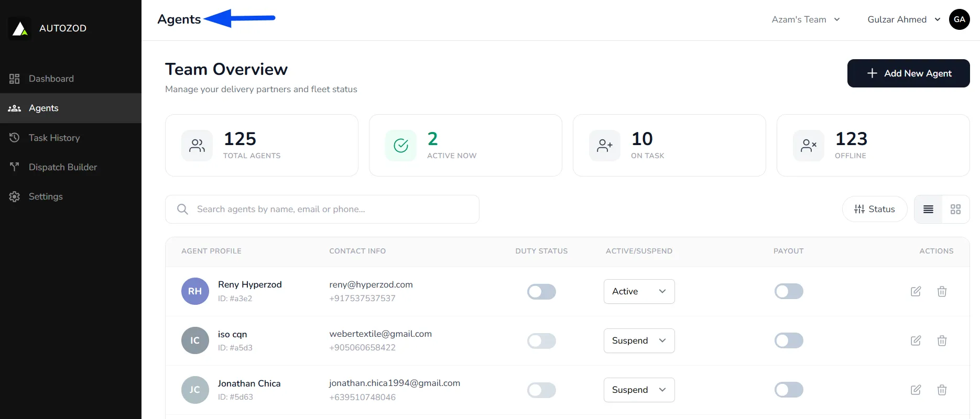Click the On Task user-plus icon

coord(605,146)
